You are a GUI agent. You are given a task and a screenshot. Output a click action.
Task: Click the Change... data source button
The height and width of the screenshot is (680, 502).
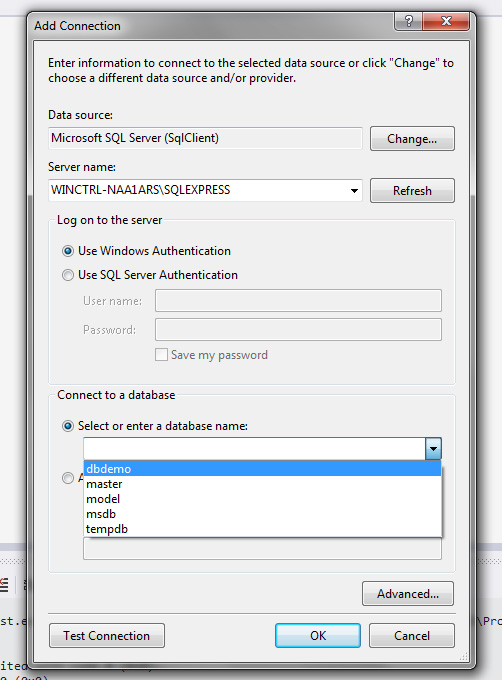412,139
